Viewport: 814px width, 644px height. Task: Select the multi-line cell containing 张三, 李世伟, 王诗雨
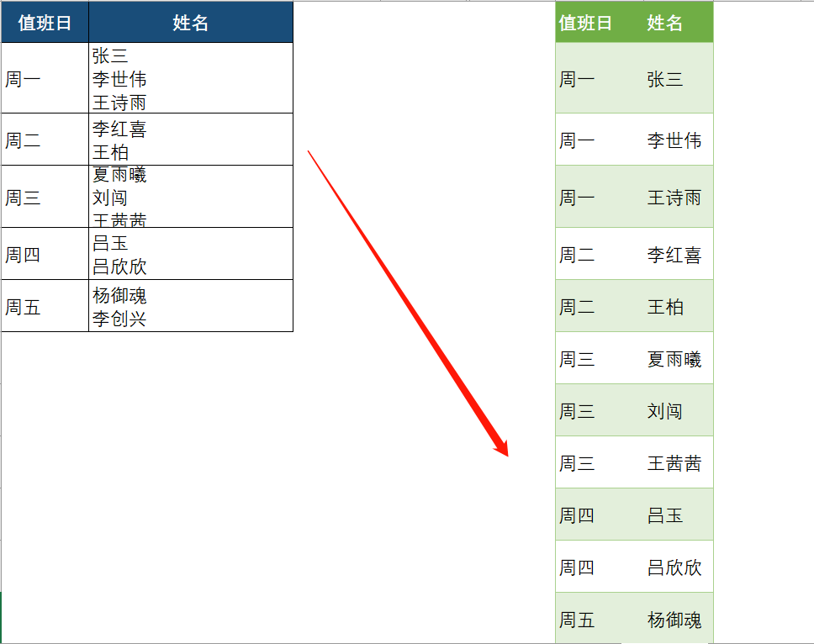[x=191, y=78]
